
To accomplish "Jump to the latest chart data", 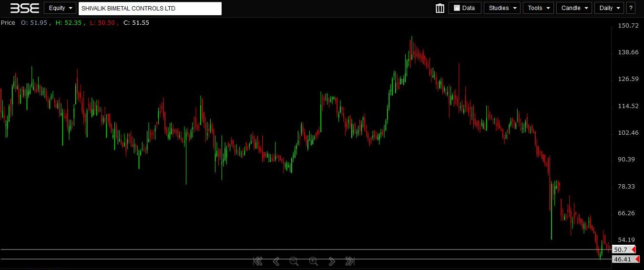I will tap(349, 261).
